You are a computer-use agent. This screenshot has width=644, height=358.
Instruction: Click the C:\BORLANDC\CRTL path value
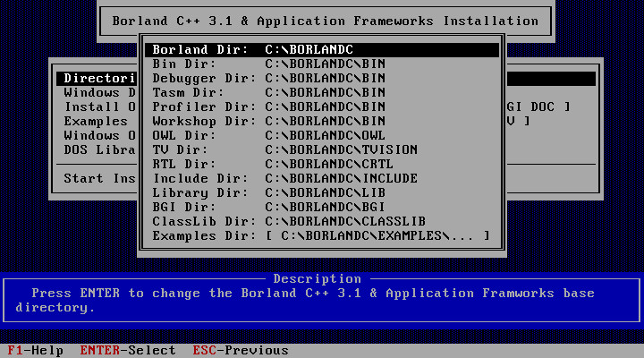329,165
